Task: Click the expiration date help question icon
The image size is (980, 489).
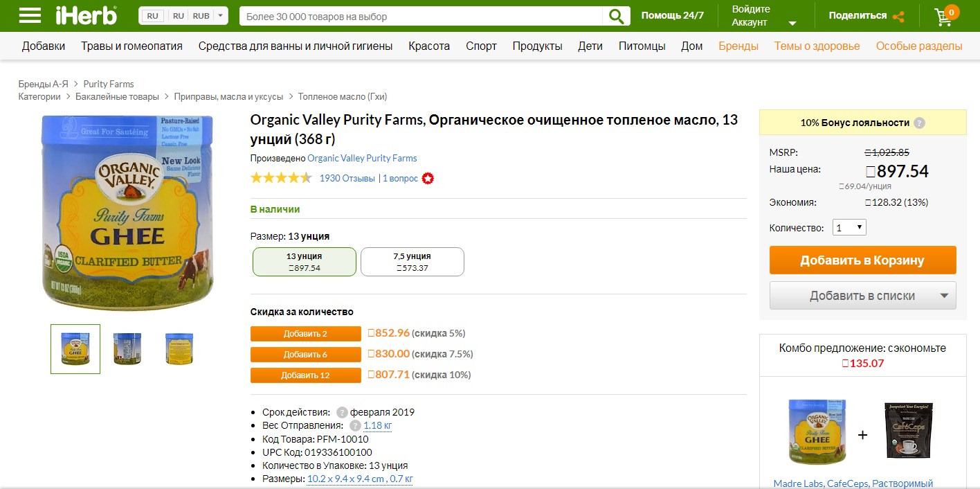Action: coord(342,412)
